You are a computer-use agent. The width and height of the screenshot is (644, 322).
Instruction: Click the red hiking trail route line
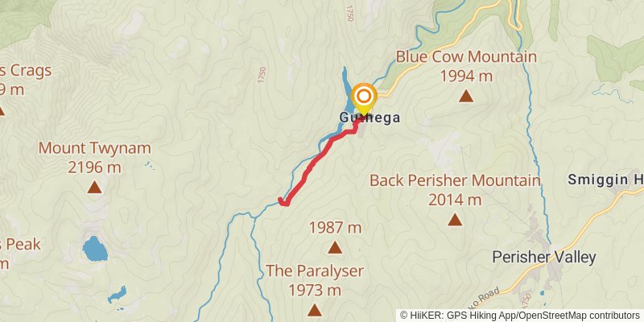point(320,158)
